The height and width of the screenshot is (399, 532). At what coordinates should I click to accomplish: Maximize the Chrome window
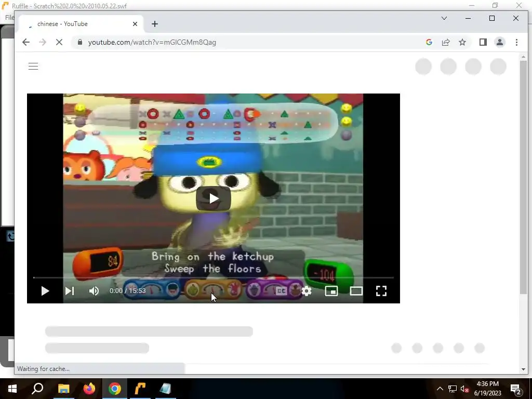(x=492, y=18)
